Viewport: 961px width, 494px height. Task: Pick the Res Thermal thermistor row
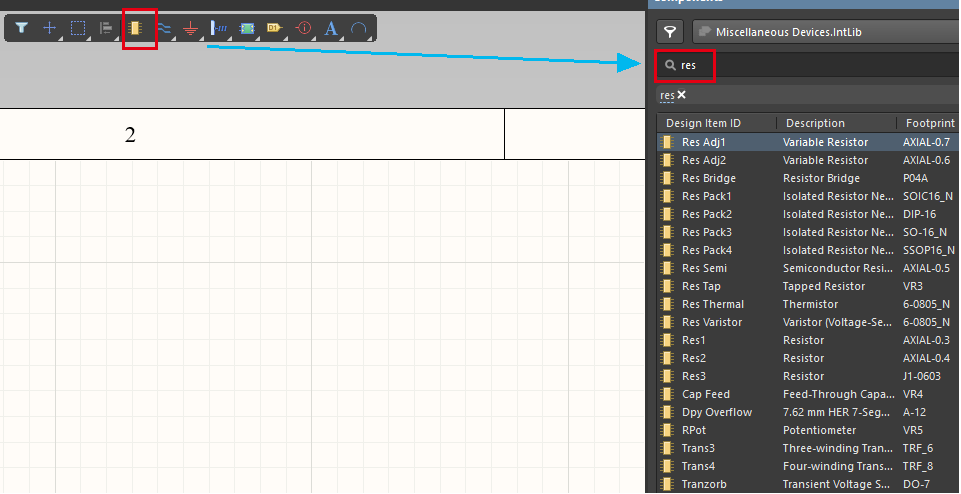809,304
